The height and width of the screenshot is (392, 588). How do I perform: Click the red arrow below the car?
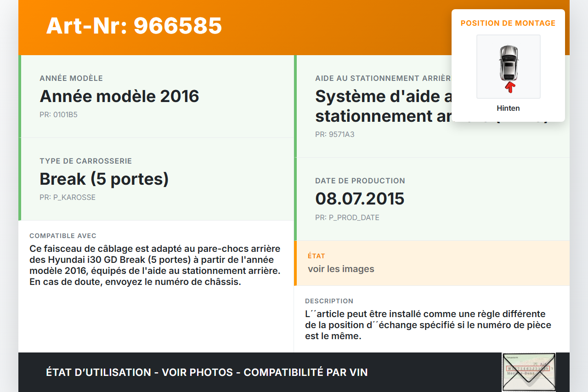click(509, 87)
